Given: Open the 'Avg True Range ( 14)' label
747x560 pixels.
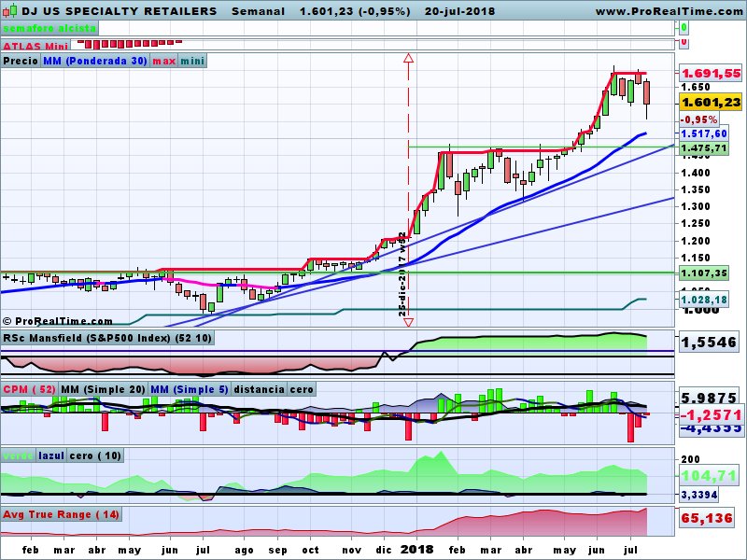Looking at the screenshot, I should pyautogui.click(x=61, y=514).
